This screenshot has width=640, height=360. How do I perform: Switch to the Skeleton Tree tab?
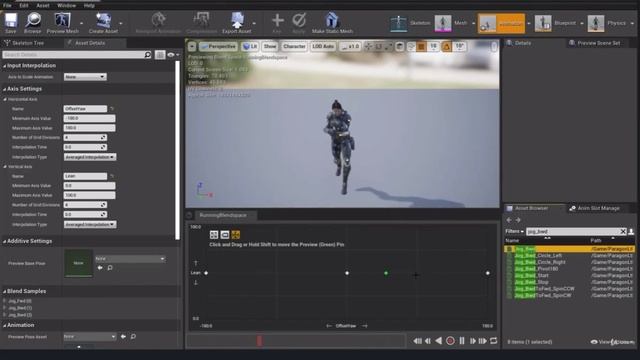coord(28,43)
